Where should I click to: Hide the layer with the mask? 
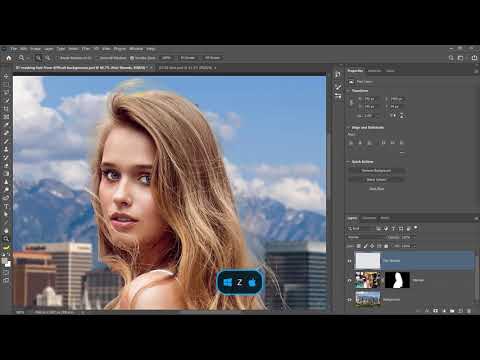pyautogui.click(x=349, y=280)
